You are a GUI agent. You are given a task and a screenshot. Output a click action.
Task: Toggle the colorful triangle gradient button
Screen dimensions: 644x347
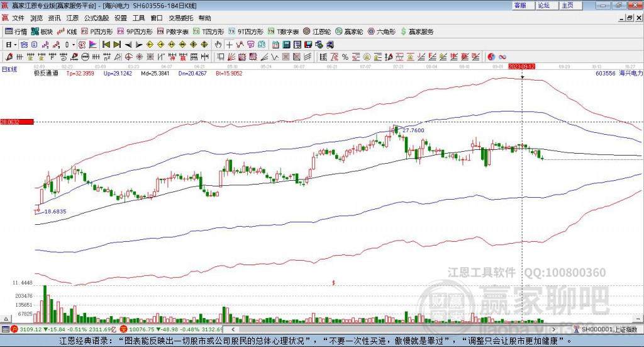pyautogui.click(x=93, y=45)
